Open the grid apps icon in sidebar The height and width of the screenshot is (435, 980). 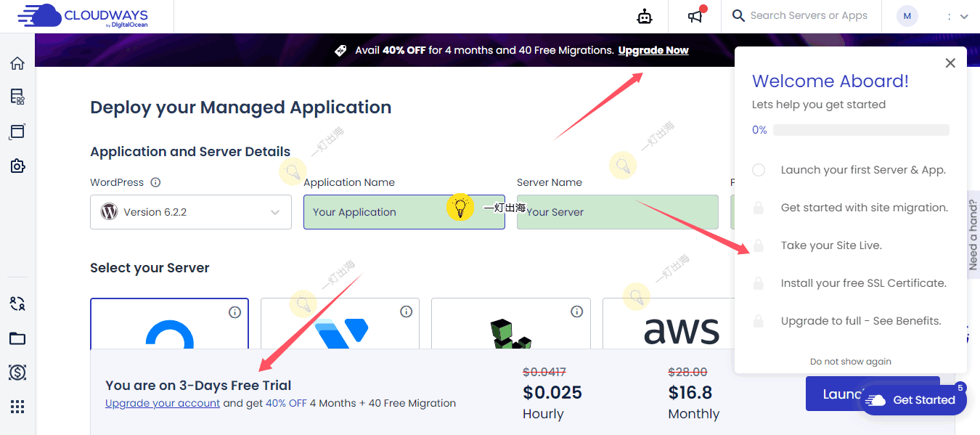tap(17, 407)
